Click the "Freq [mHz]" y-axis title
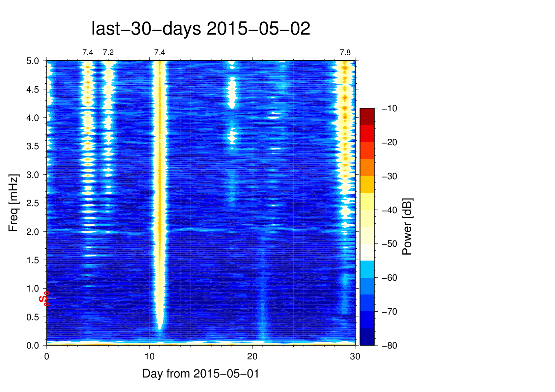 tap(13, 203)
